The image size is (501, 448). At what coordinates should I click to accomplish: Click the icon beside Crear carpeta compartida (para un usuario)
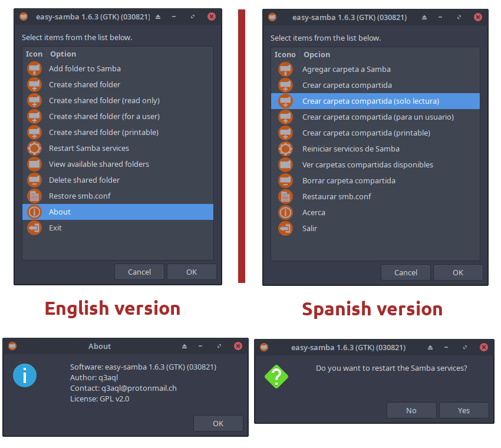click(285, 117)
